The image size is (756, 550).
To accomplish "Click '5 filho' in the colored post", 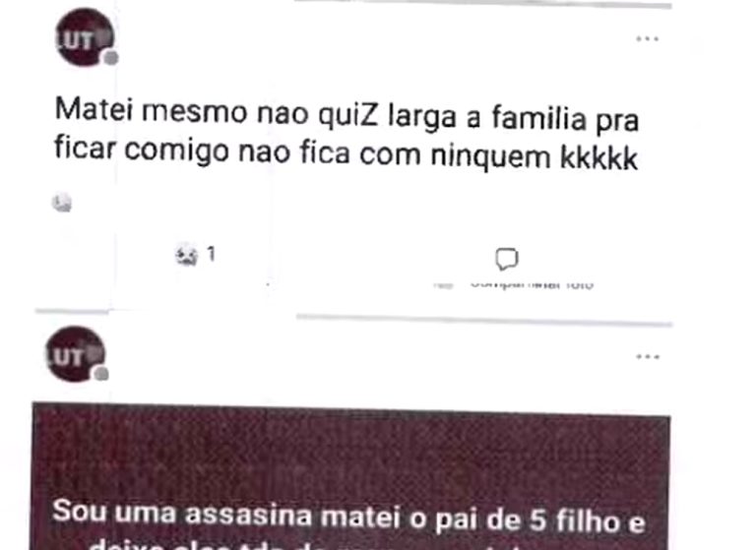I will tap(574, 520).
